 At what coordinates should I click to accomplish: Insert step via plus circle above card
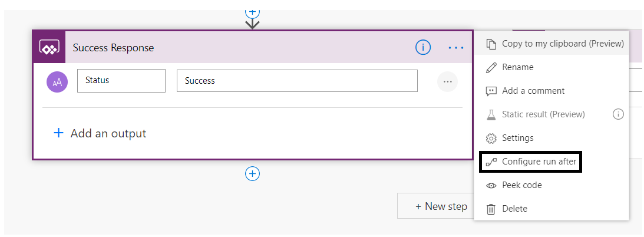point(252,12)
